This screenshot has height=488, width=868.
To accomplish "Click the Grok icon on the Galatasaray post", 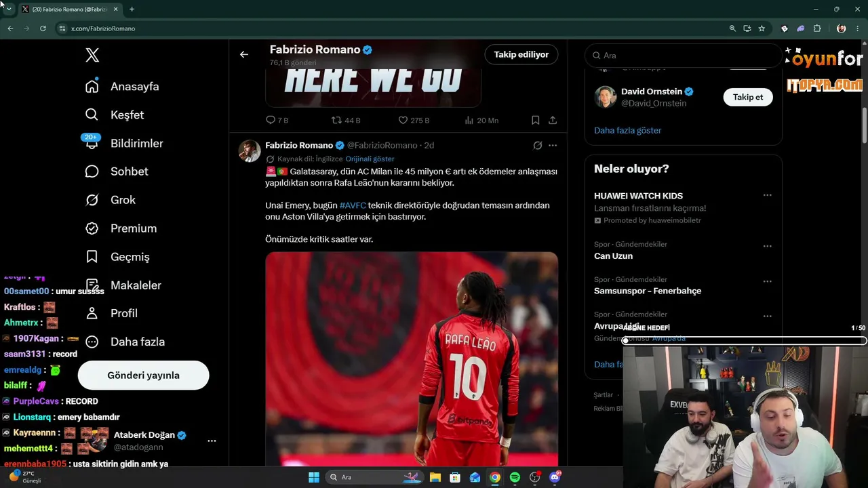I will 538,145.
